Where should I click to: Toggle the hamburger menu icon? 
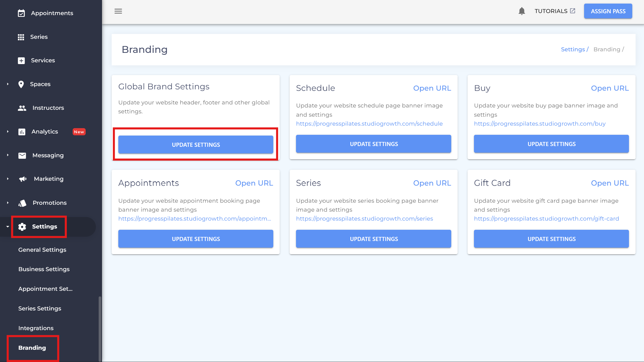(118, 11)
